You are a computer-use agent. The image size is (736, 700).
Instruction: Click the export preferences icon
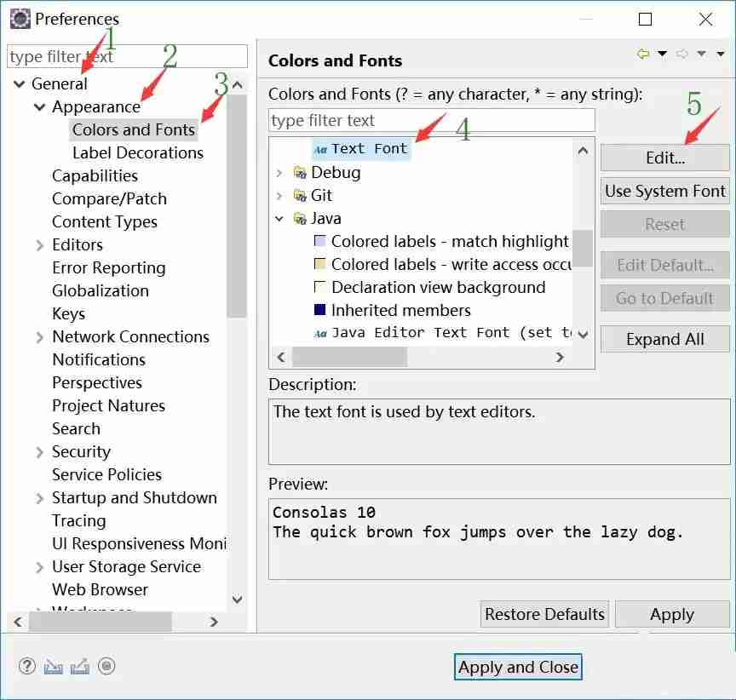tap(80, 667)
